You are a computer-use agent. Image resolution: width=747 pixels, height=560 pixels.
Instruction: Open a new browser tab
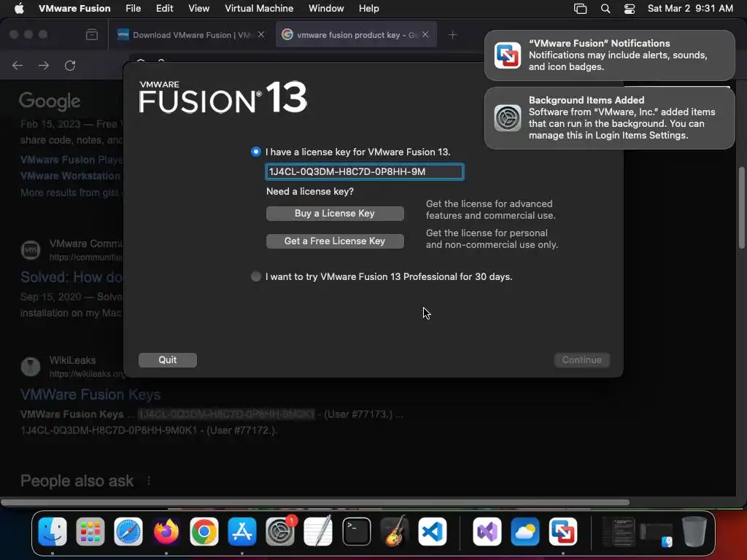point(452,35)
